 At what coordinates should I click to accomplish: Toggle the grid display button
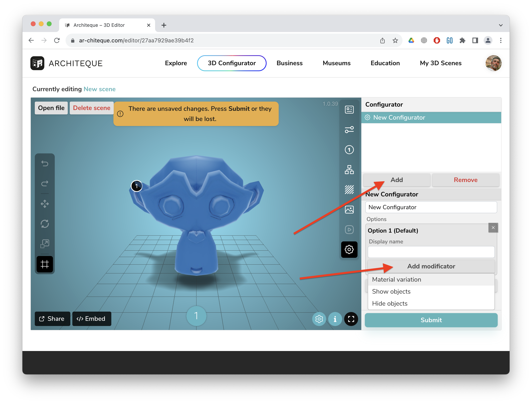45,264
